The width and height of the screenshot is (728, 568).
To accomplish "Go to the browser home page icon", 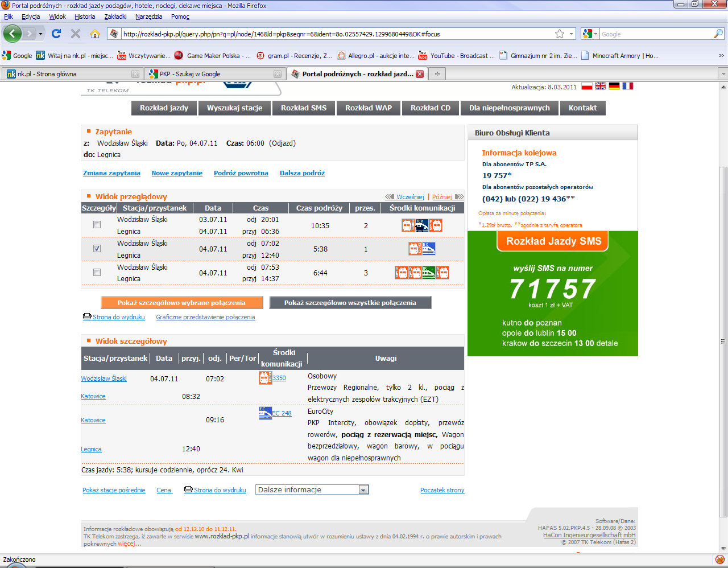I will pyautogui.click(x=95, y=34).
